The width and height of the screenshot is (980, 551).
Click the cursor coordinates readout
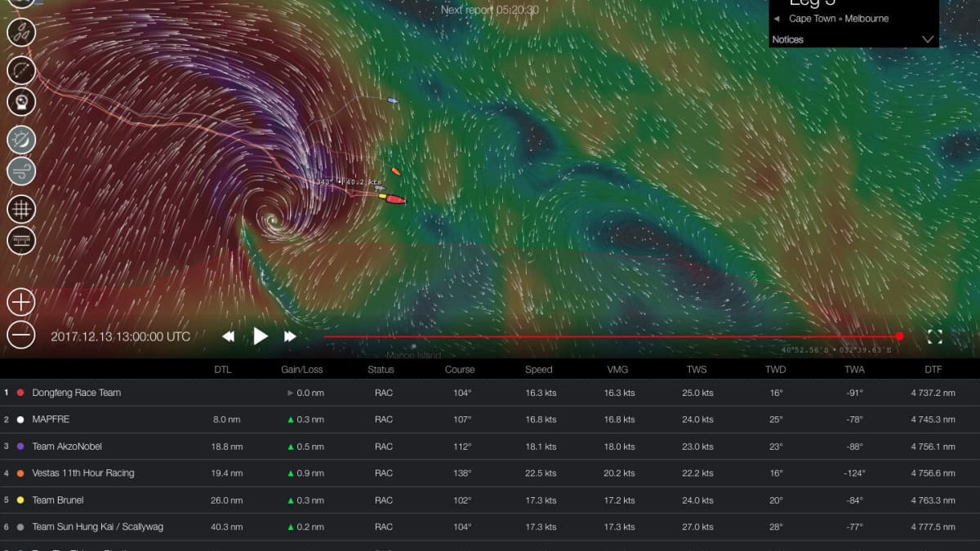pos(836,350)
